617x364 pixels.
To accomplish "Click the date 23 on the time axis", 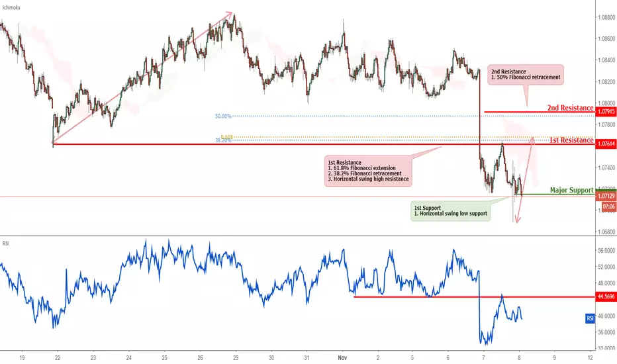I will 93,357.
